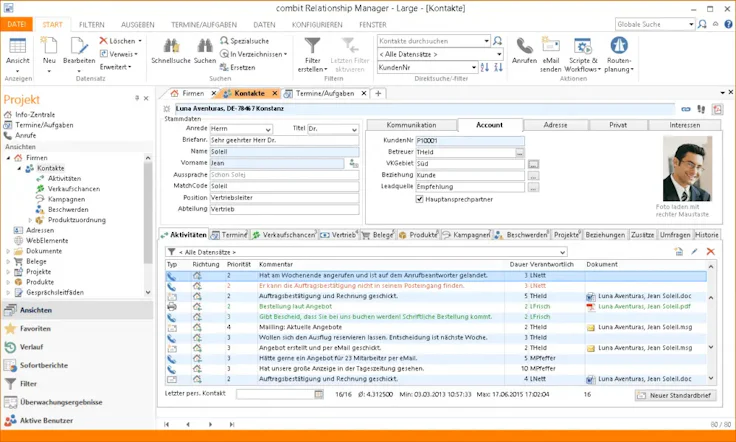Go to first record navigation arrow

click(167, 424)
